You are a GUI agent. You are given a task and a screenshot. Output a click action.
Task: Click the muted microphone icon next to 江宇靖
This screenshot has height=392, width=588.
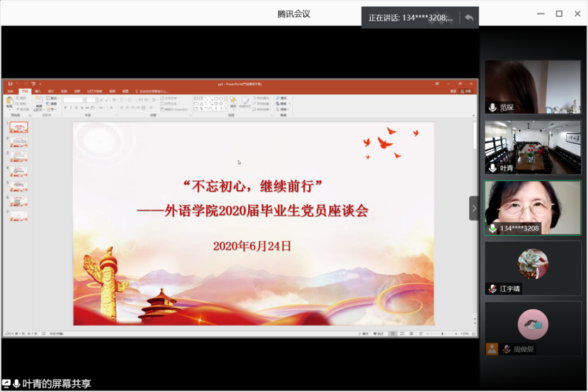tap(493, 289)
